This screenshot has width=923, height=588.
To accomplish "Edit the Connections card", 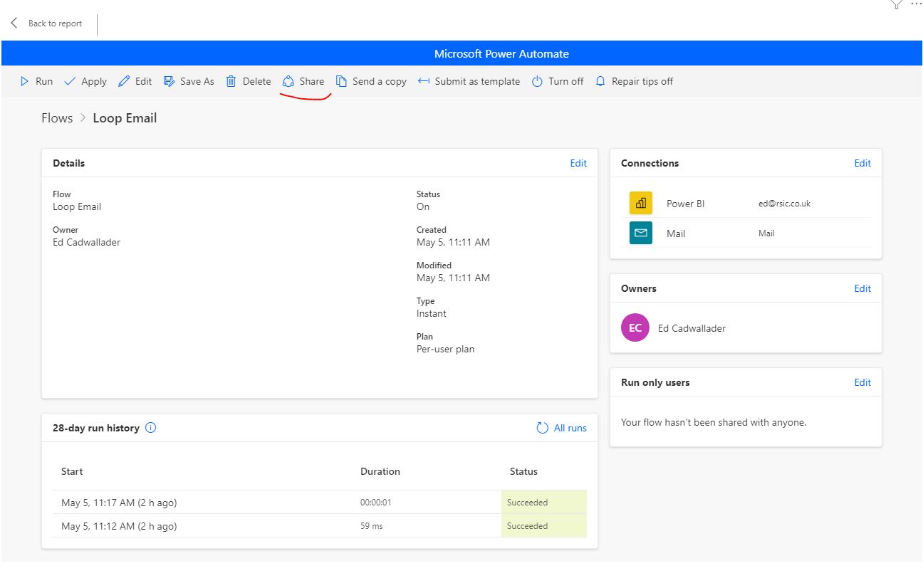I will [x=862, y=163].
